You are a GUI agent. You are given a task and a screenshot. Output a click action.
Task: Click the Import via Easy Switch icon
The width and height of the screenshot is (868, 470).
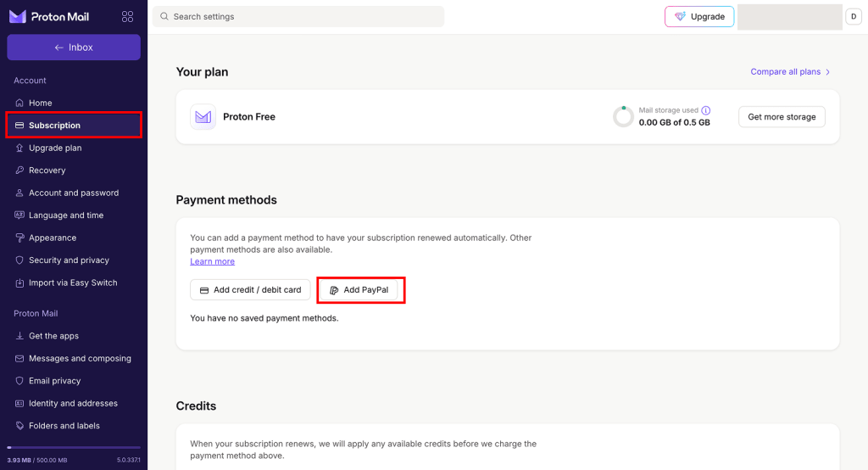pyautogui.click(x=19, y=283)
